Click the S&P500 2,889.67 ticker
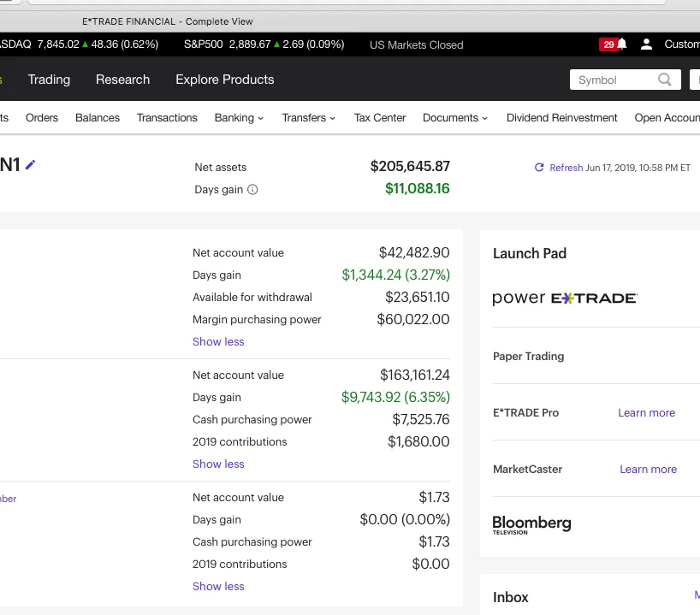This screenshot has width=700, height=615. click(x=264, y=44)
